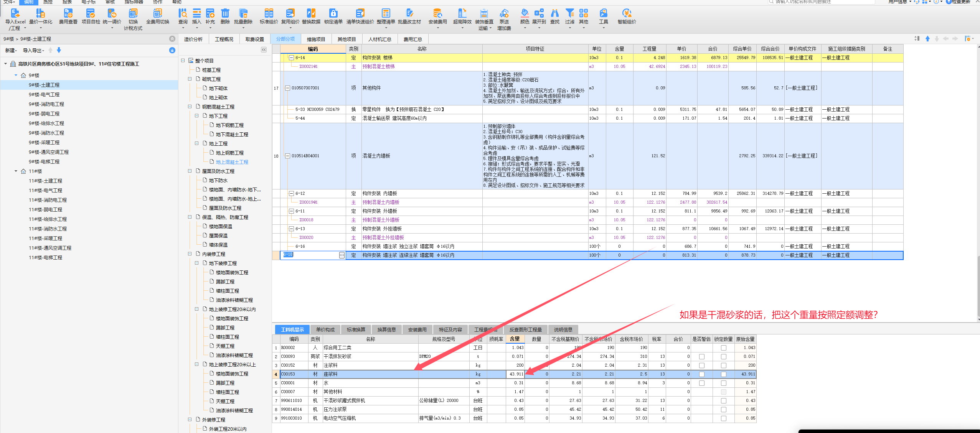The image size is (980, 433).
Task: Click the function search input box
Action: (x=821, y=2)
